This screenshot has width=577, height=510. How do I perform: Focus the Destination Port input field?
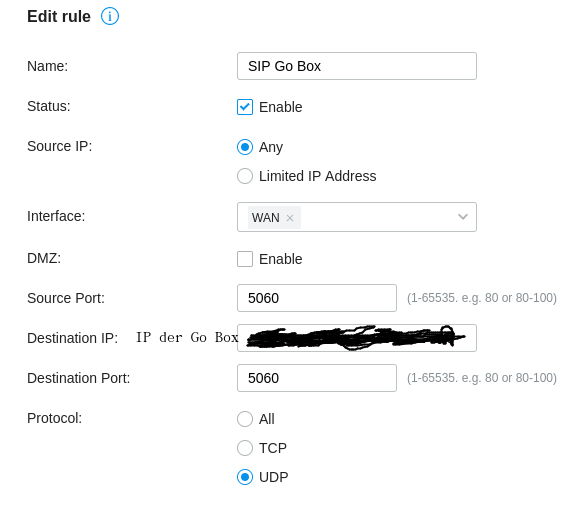tap(317, 378)
